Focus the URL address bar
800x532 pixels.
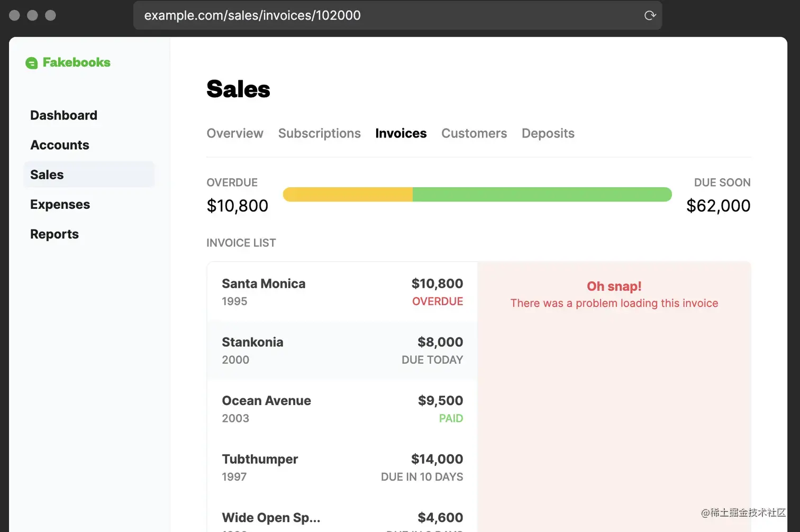[397, 15]
